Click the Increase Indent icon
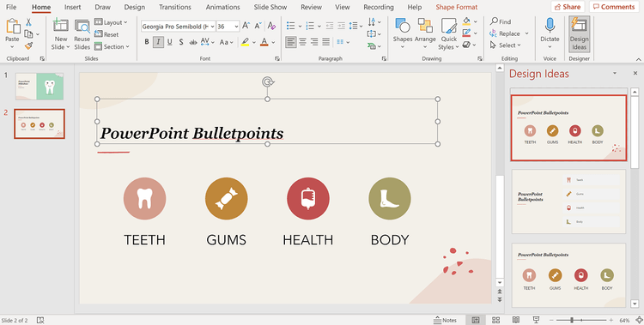The height and width of the screenshot is (325, 644). (x=341, y=27)
